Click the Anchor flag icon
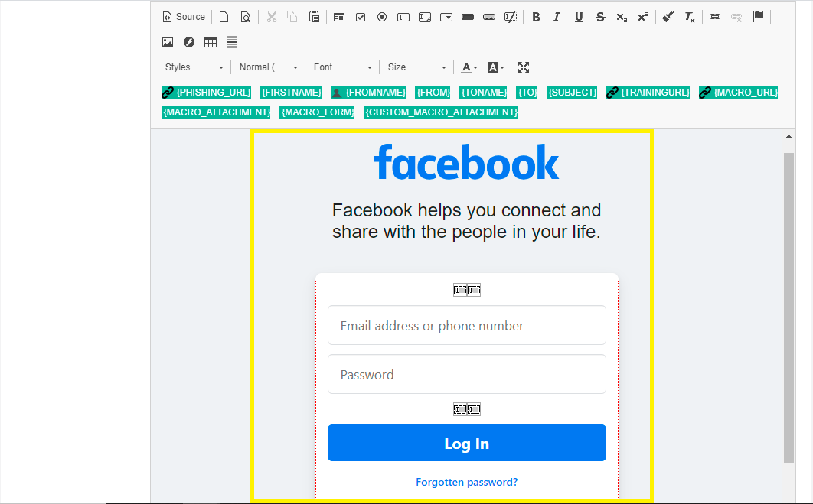 pos(758,17)
